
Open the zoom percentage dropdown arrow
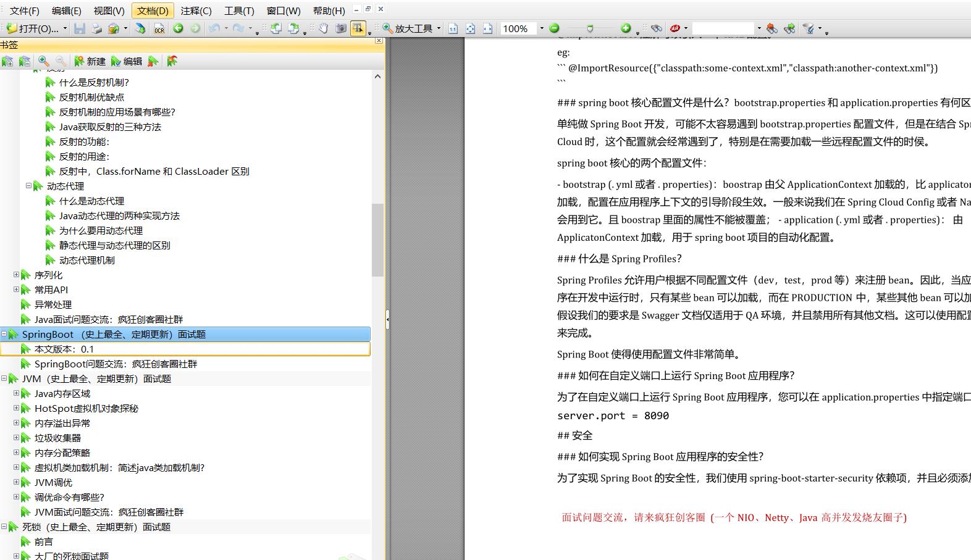coord(542,28)
